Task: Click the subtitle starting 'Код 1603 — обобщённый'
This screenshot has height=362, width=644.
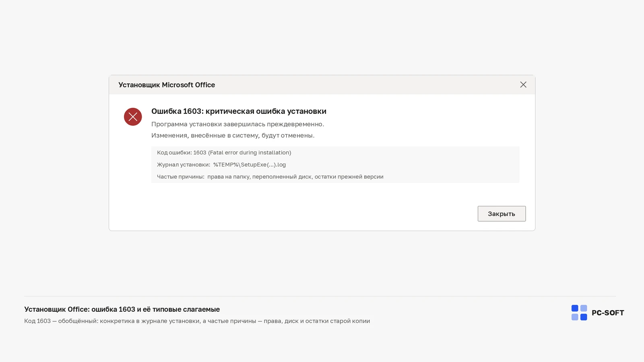Action: coord(197,321)
